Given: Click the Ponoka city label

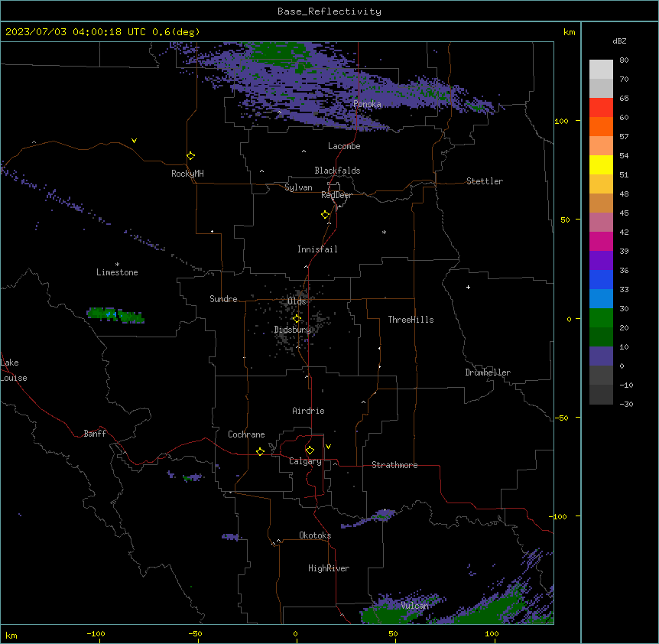Looking at the screenshot, I should (x=367, y=104).
